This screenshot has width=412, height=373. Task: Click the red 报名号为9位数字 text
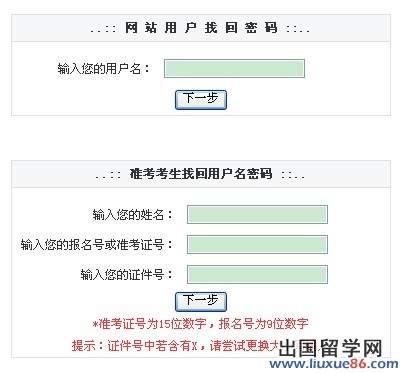(263, 324)
